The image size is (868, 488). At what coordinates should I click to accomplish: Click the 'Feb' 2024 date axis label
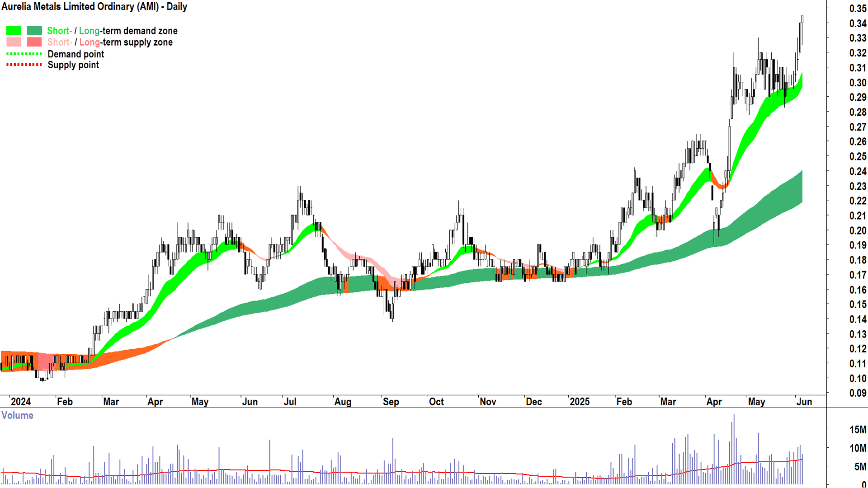coord(65,402)
